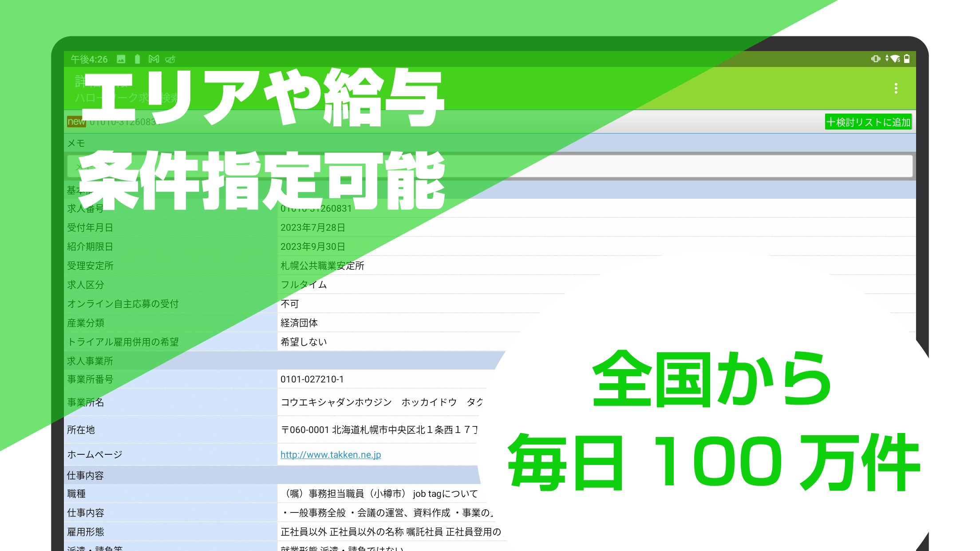
Task: Open the http://www.takken.ne.jp homepage link
Action: pos(331,455)
